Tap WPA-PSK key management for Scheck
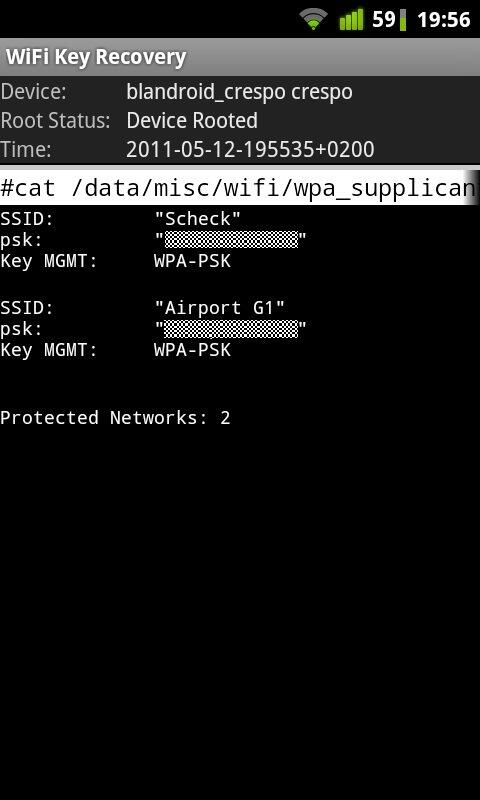The width and height of the screenshot is (480, 800). click(192, 261)
